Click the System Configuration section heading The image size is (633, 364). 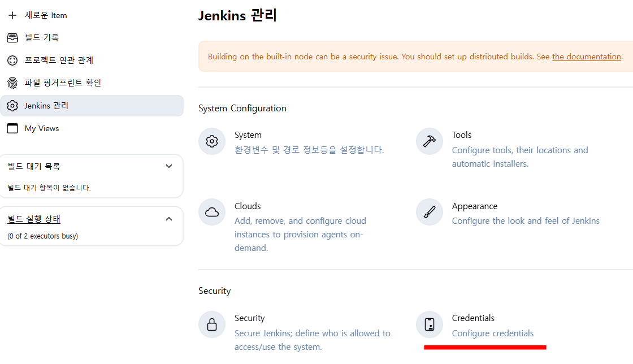click(x=242, y=108)
